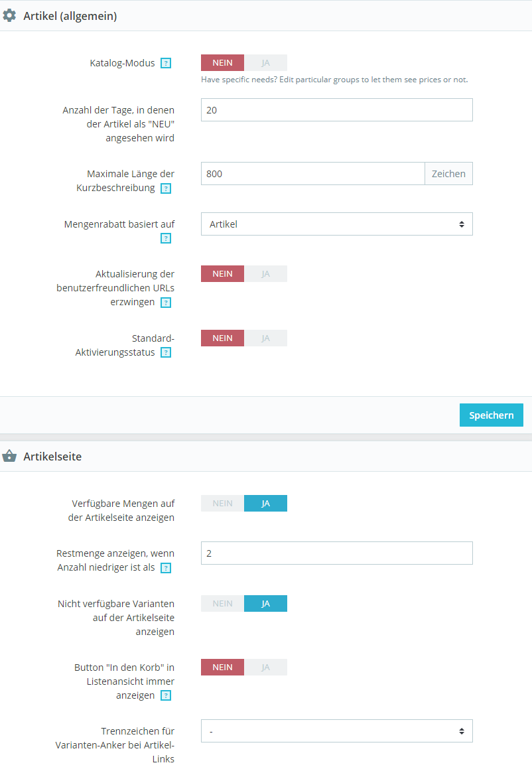
Task: Click the NEU days field showing 20
Action: (x=337, y=109)
